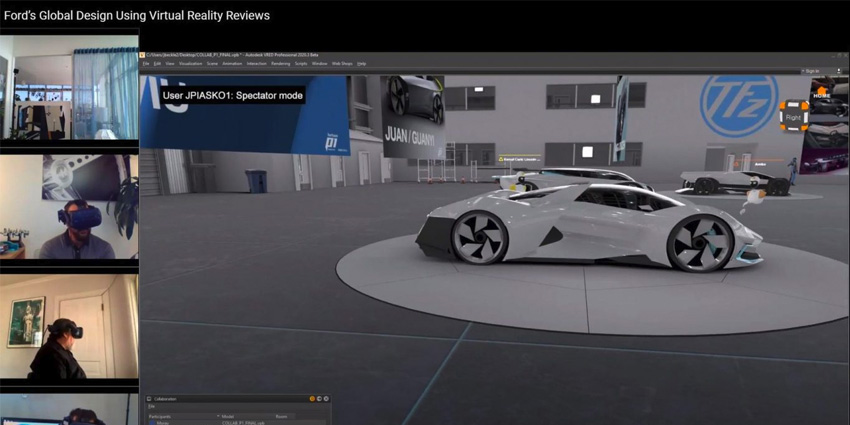The width and height of the screenshot is (850, 425).
Task: Open the Help menu
Action: 362,63
